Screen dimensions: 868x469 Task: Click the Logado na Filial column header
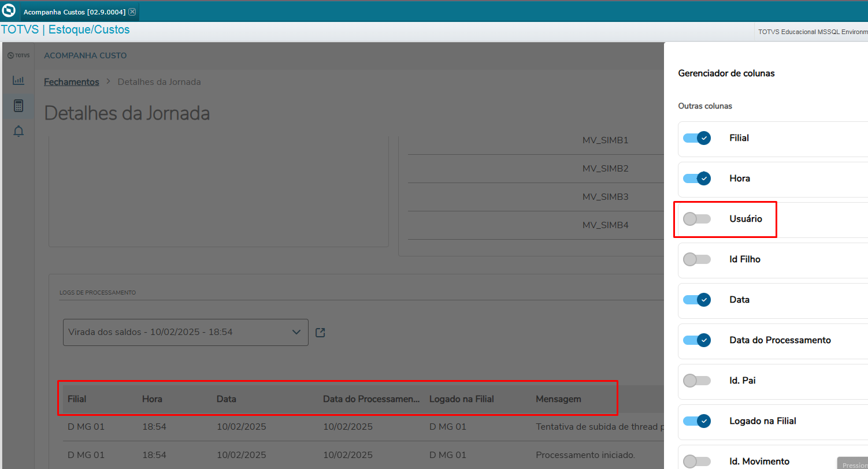(x=462, y=399)
